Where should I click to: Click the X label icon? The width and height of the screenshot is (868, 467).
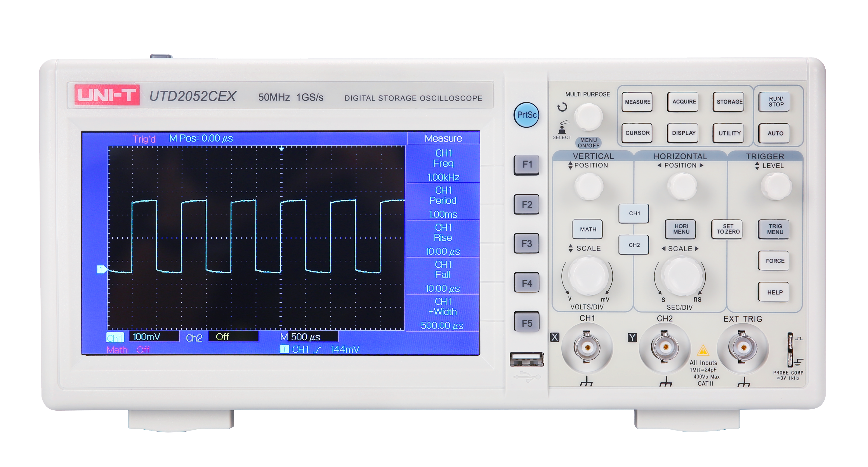pos(555,337)
